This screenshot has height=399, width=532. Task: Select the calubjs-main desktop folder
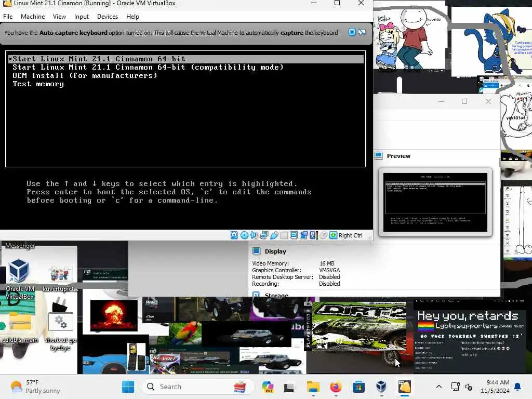pos(20,327)
